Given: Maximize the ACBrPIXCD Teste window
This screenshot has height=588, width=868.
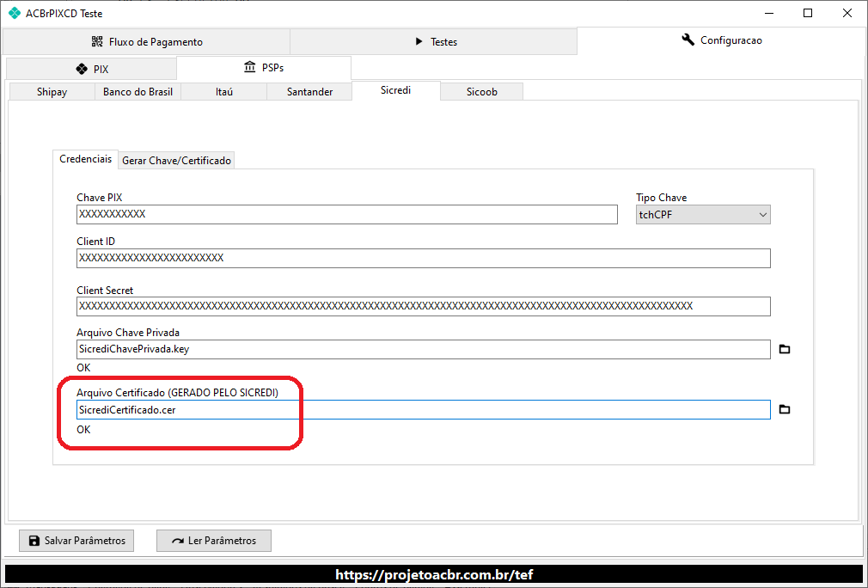Looking at the screenshot, I should coord(808,13).
